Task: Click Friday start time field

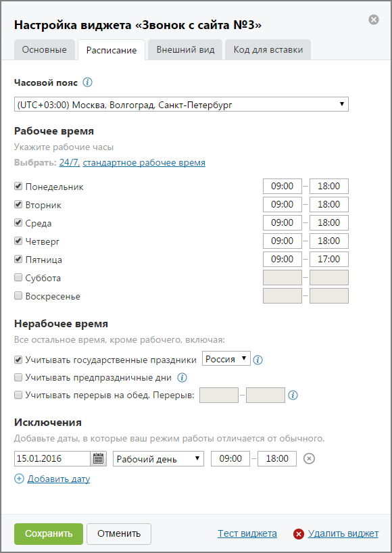Action: [x=283, y=259]
